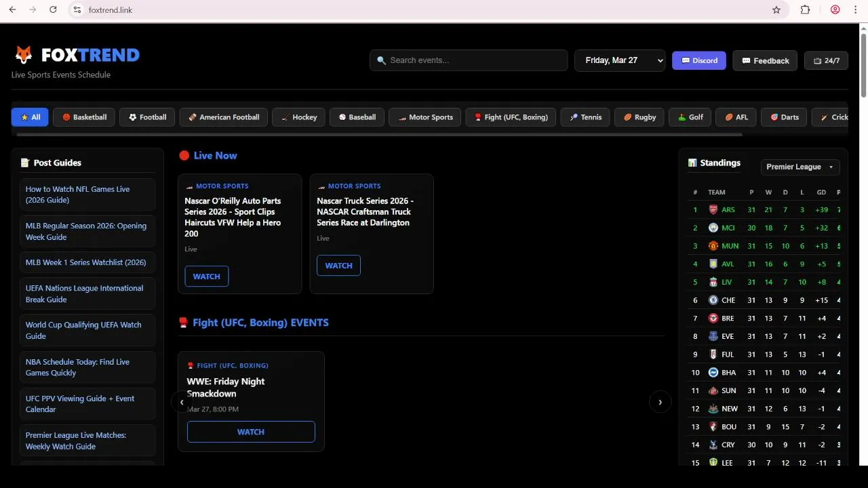Open the Friday, Mar 27 date dropdown

[x=620, y=60]
